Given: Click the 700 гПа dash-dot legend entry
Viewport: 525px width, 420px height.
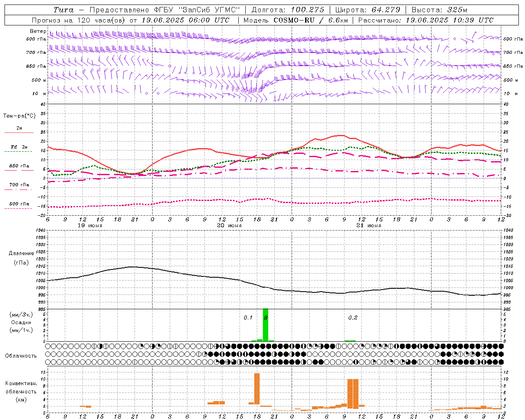Looking at the screenshot, I should [x=19, y=186].
